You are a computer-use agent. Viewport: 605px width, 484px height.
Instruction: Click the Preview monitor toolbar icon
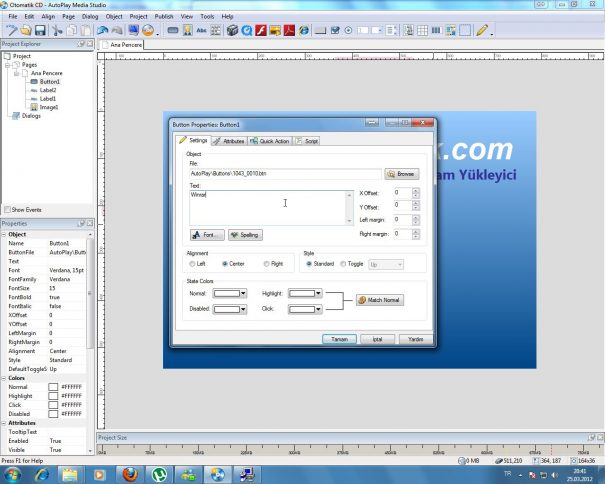coord(134,30)
